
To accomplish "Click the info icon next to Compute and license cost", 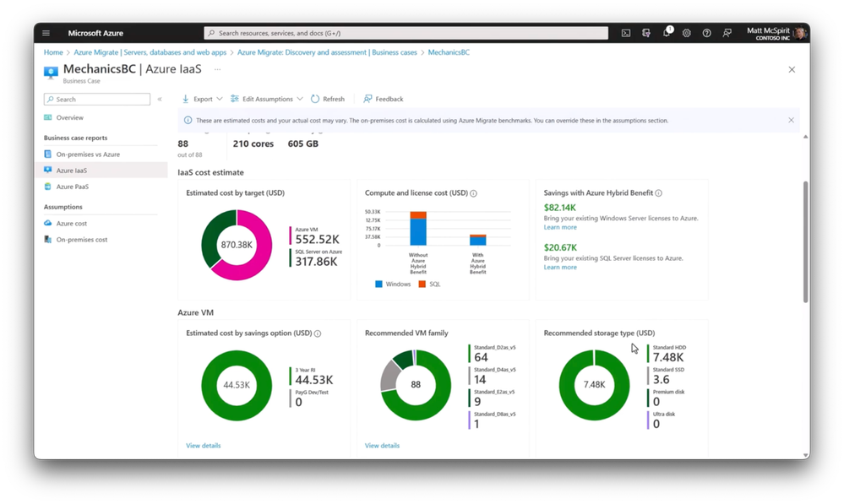I will tap(474, 193).
